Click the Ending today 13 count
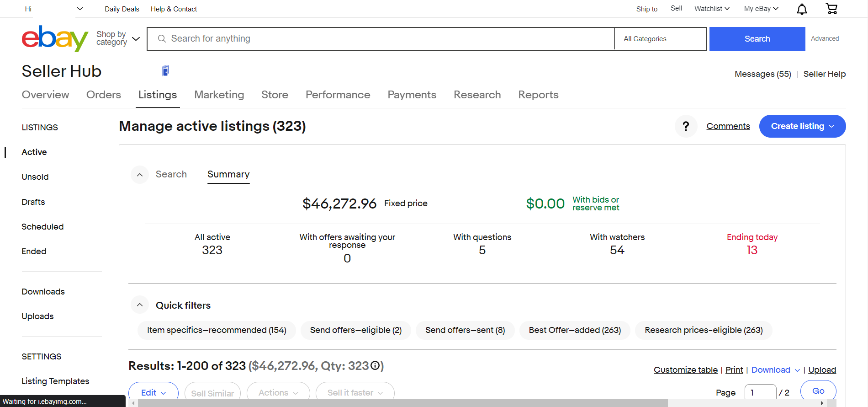868x407 pixels. [752, 250]
